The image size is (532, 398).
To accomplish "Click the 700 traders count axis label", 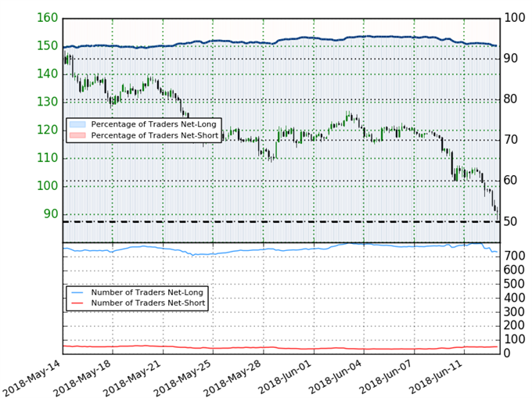I will pos(514,256).
